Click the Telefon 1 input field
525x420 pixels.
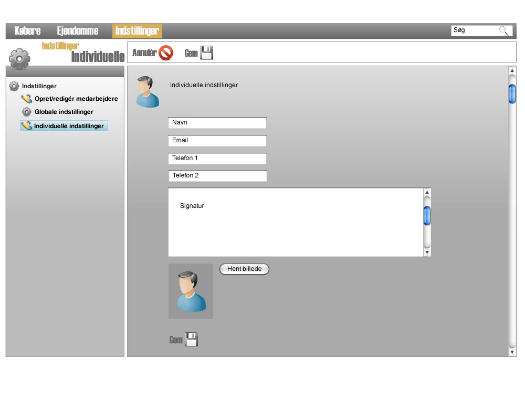point(217,159)
